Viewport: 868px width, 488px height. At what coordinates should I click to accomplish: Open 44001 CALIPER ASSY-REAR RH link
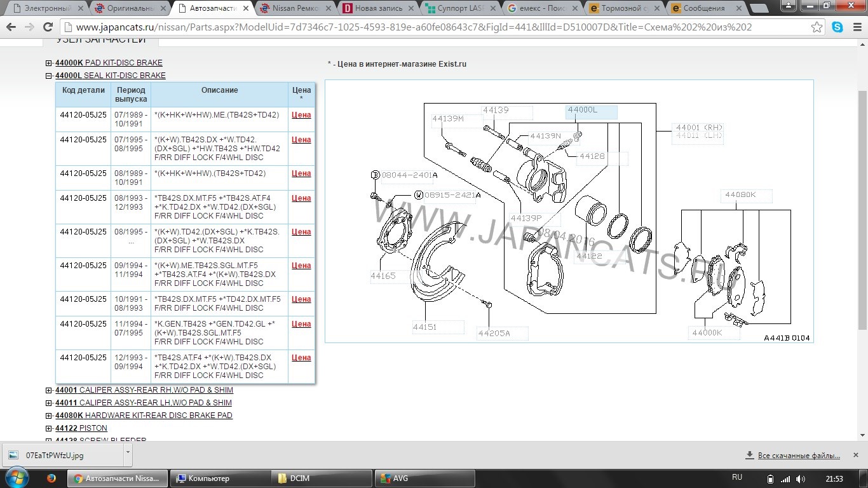[x=144, y=390]
